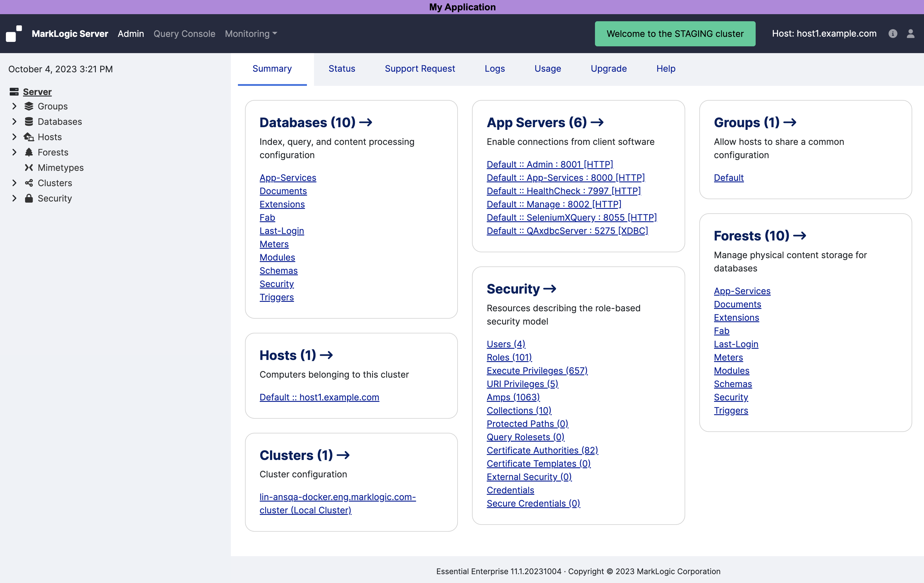Open Execute Privileges (657) link
Image resolution: width=924 pixels, height=583 pixels.
(537, 371)
